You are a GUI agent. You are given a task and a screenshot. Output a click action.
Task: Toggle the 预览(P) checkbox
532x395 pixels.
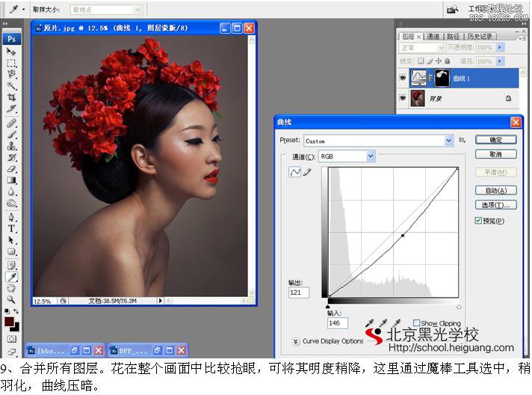coord(478,221)
